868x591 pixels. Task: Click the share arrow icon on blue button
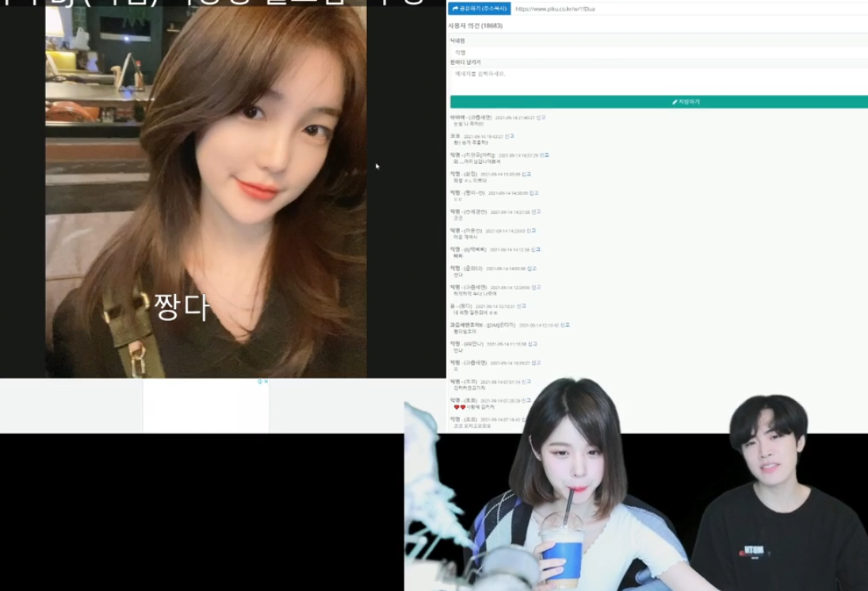pyautogui.click(x=455, y=9)
